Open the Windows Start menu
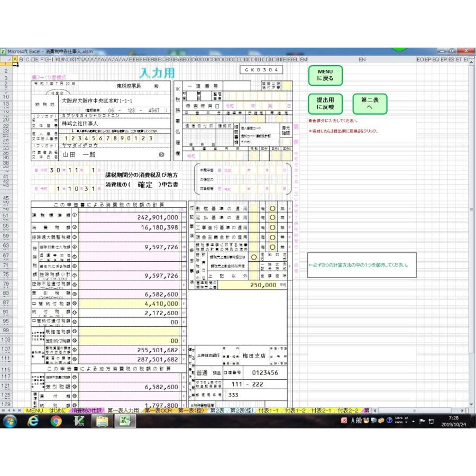Image resolution: width=476 pixels, height=476 pixels. point(10,421)
